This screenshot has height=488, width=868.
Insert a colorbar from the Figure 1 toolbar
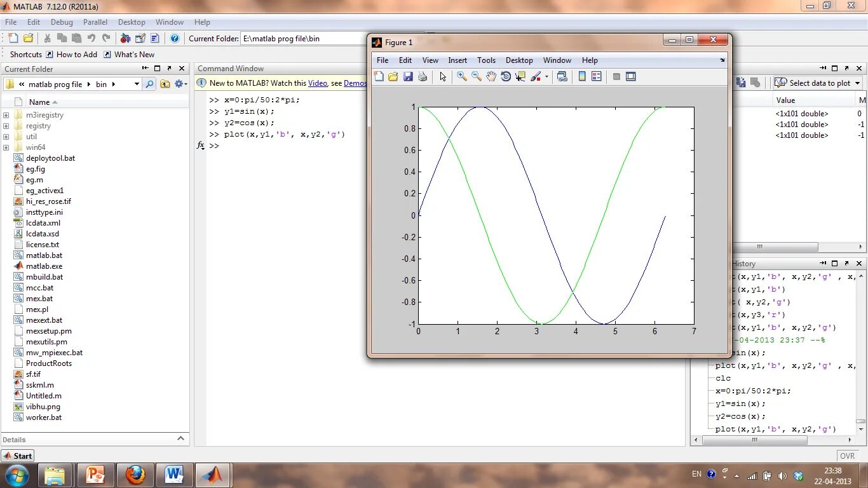[582, 76]
